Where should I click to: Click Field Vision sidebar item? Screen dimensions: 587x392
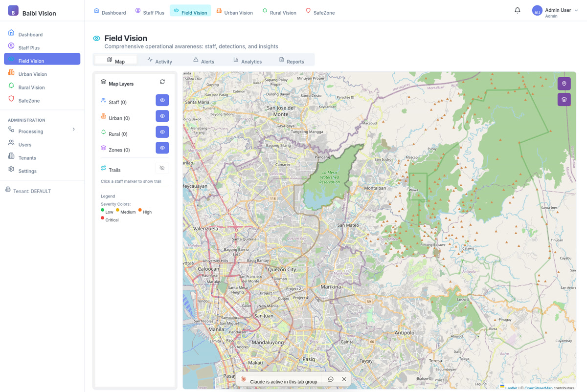pos(42,59)
